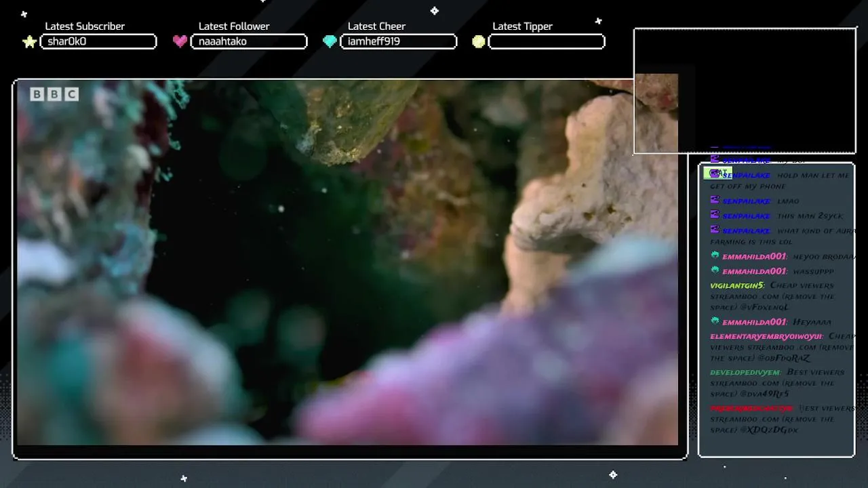The height and width of the screenshot is (488, 868).
Task: Click the '@dva49Rf5' mention text
Action: [x=765, y=394]
